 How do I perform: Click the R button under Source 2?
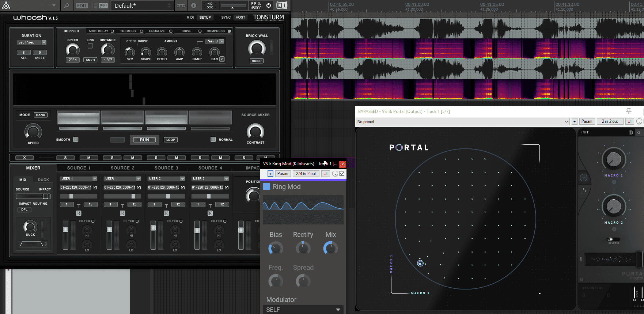[x=122, y=213]
